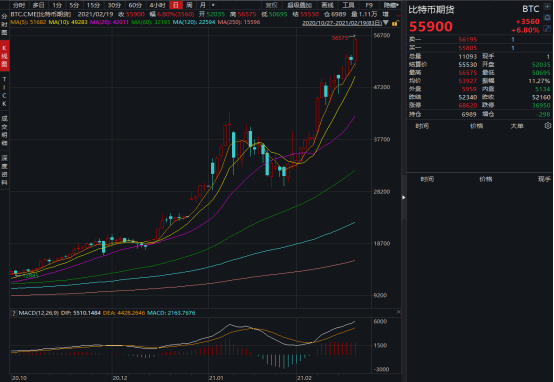
Task: Select the monthly 月 period tab
Action: click(x=202, y=5)
